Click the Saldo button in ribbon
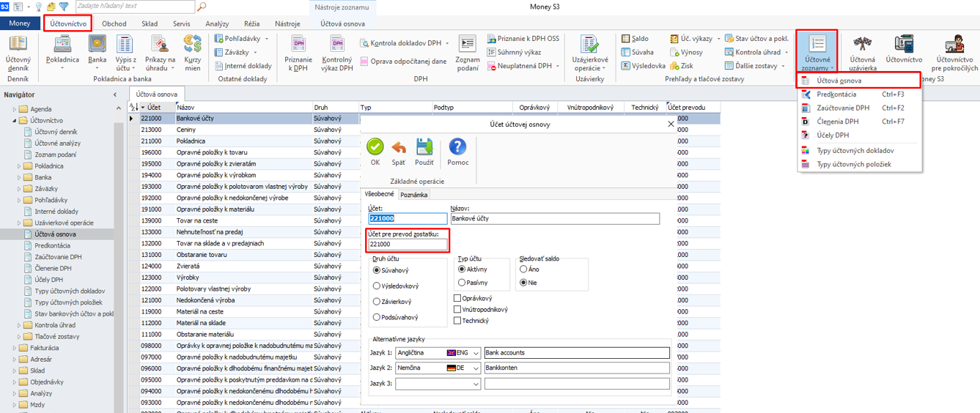Image resolution: width=980 pixels, height=413 pixels. 634,39
